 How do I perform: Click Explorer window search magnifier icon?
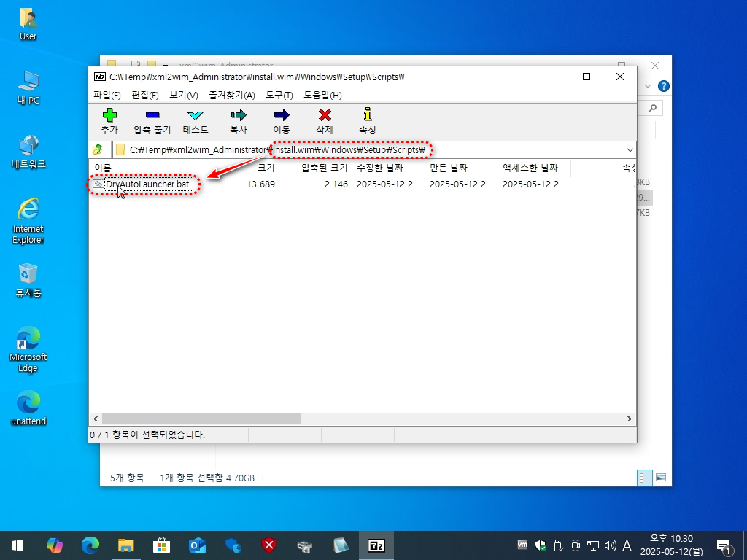[x=653, y=108]
